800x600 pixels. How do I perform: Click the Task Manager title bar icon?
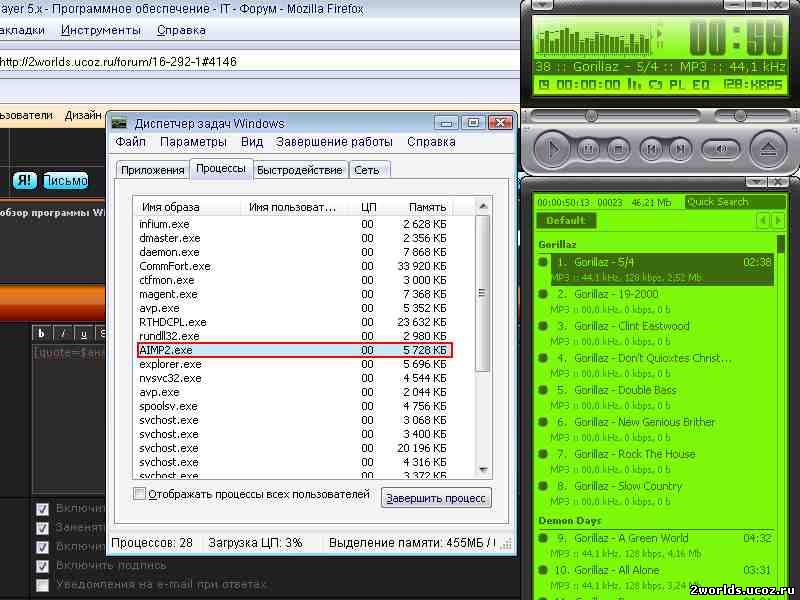(119, 123)
